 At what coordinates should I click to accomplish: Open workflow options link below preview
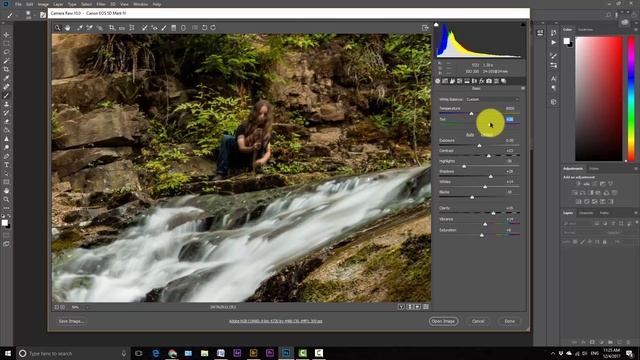click(x=276, y=321)
